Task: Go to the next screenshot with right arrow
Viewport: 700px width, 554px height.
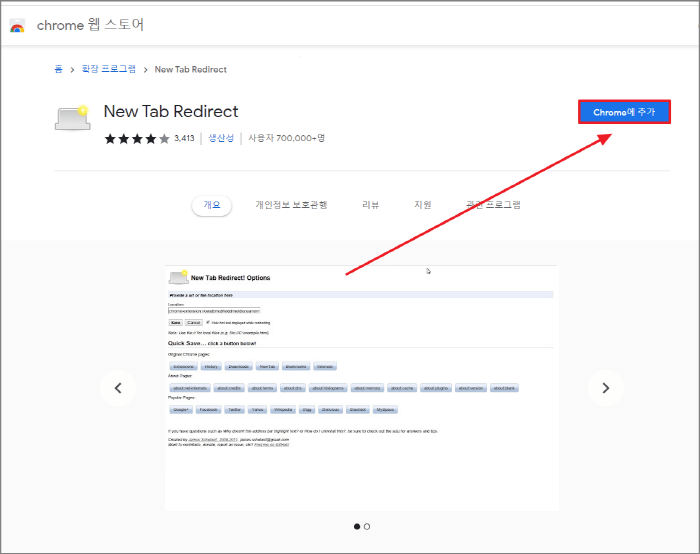Action: coord(605,388)
